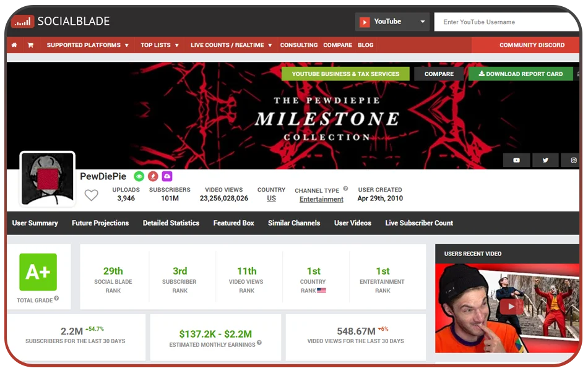Click the US flag beside Country Rank
This screenshot has height=371, width=588.
(321, 291)
